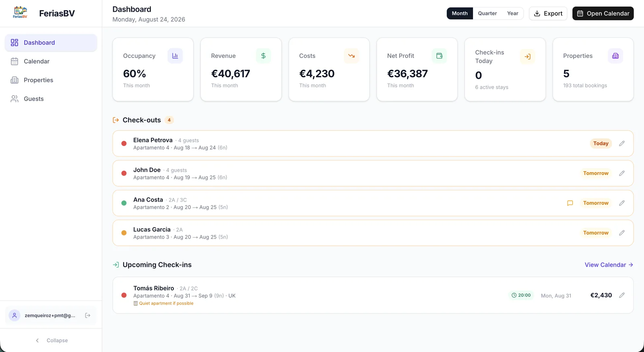Click the Check-ins Today arrow icon
644x352 pixels.
coord(527,57)
